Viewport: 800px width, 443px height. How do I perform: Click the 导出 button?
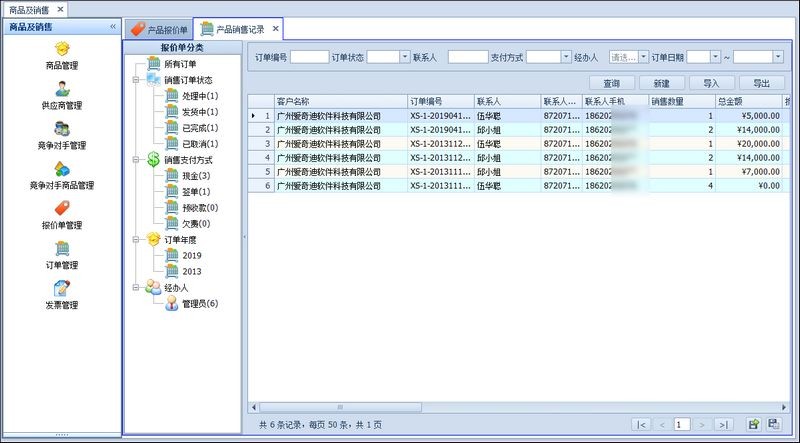pyautogui.click(x=762, y=83)
